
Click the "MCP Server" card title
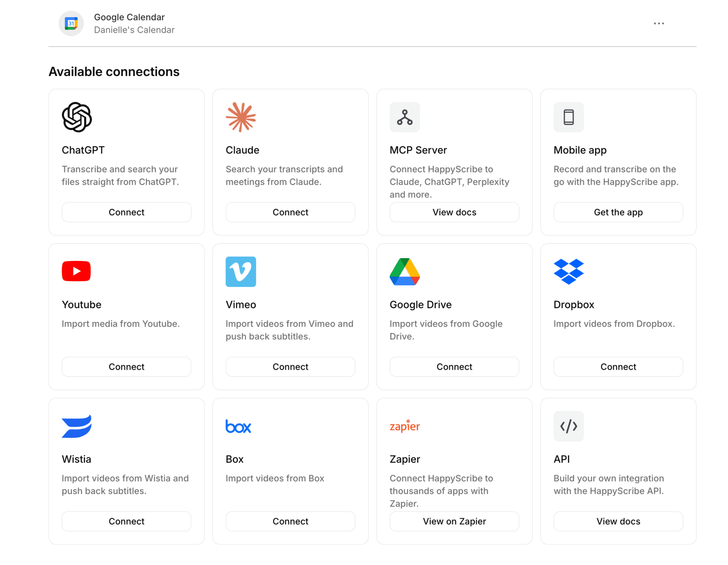418,150
